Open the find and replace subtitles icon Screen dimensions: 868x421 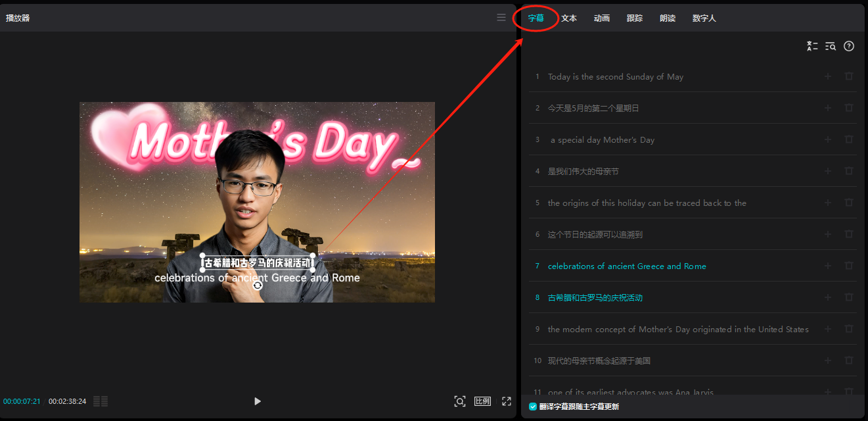[831, 46]
